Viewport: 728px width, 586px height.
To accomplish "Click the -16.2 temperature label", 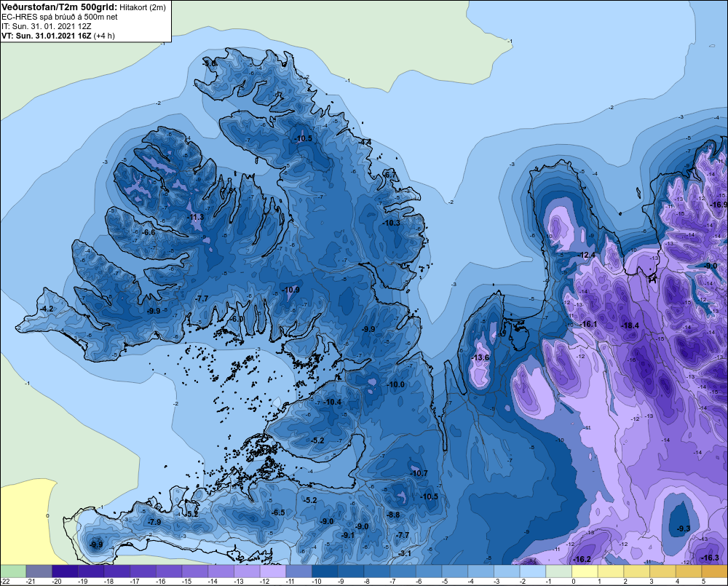I will coord(582,560).
